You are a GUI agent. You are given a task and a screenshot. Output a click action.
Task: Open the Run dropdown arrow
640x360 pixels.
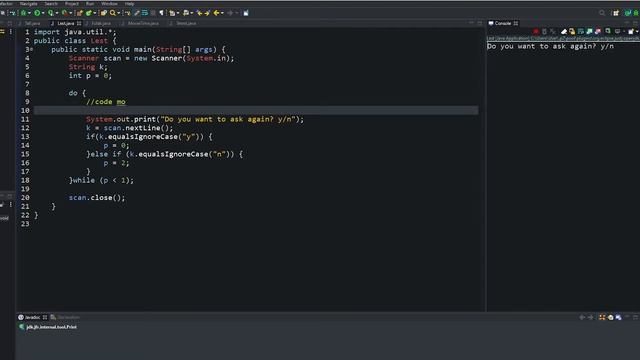pos(43,13)
